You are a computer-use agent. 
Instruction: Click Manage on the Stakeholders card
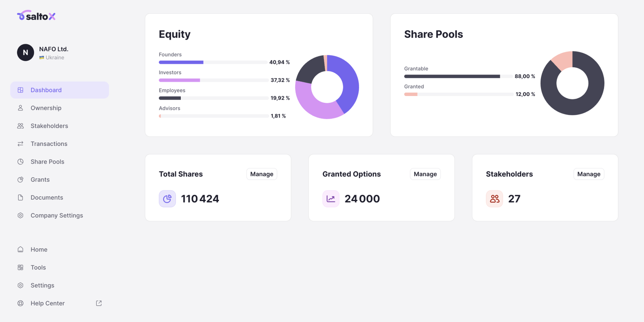[588, 174]
